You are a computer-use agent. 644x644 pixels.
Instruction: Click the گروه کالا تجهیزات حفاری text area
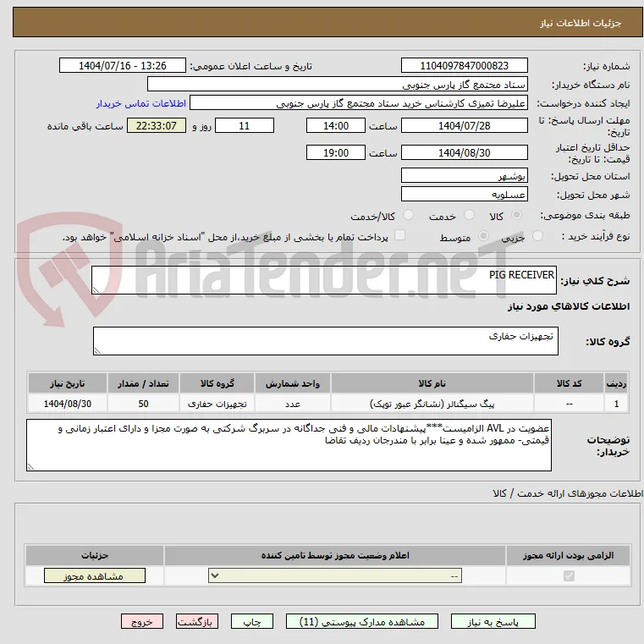[325, 341]
